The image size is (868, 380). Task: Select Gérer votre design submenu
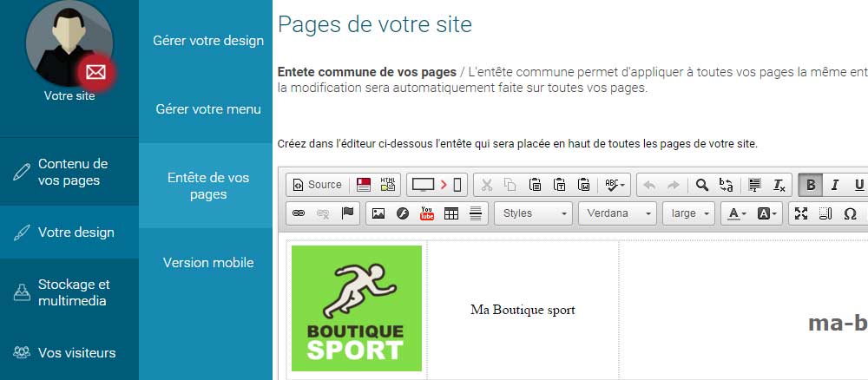pos(208,41)
